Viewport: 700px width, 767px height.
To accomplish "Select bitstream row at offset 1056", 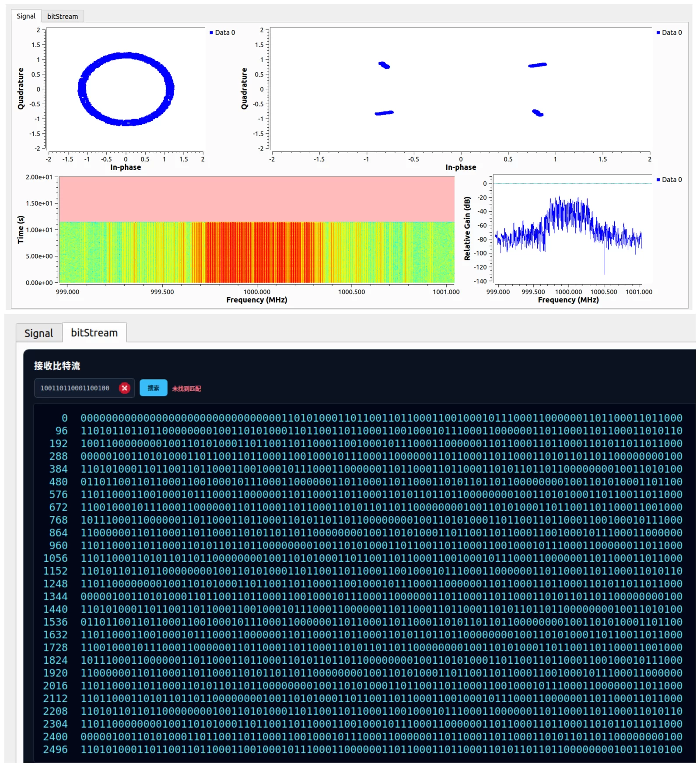I will point(363,558).
